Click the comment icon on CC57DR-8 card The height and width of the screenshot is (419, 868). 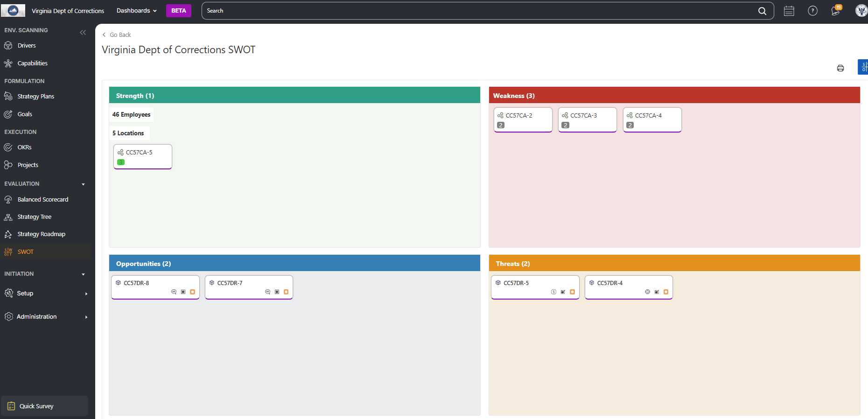pos(174,292)
